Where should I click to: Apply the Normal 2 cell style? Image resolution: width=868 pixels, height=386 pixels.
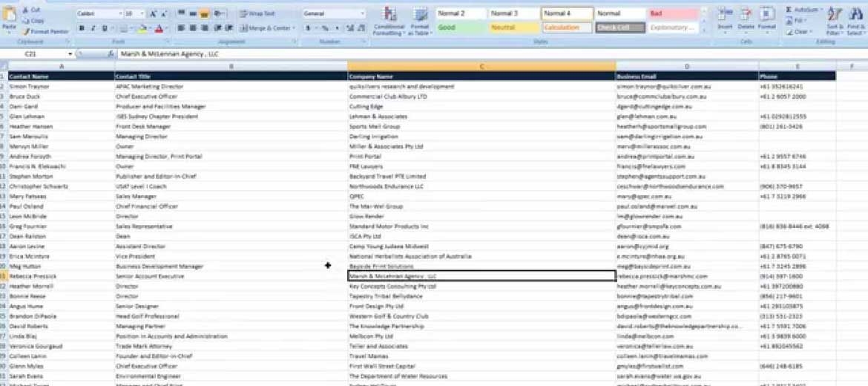pos(461,13)
